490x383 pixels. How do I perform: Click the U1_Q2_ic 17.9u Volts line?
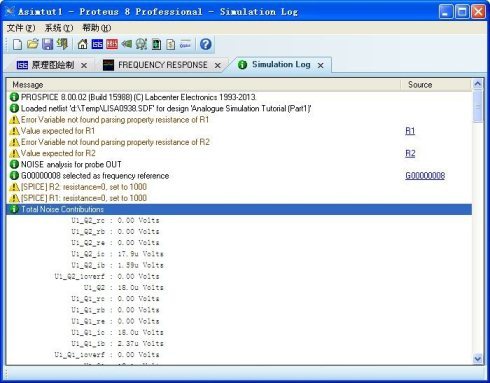point(117,254)
